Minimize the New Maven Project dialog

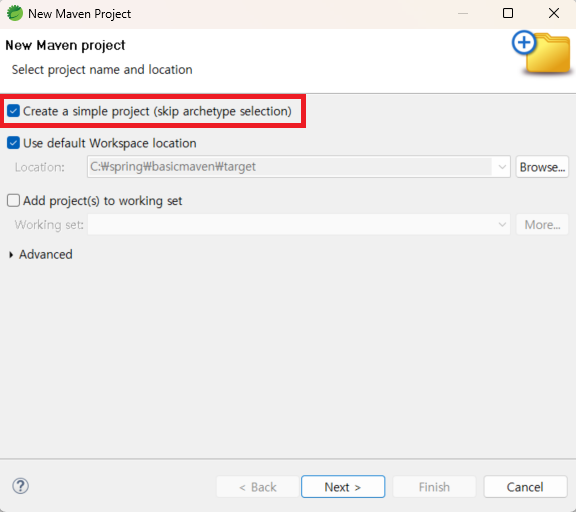(x=463, y=14)
